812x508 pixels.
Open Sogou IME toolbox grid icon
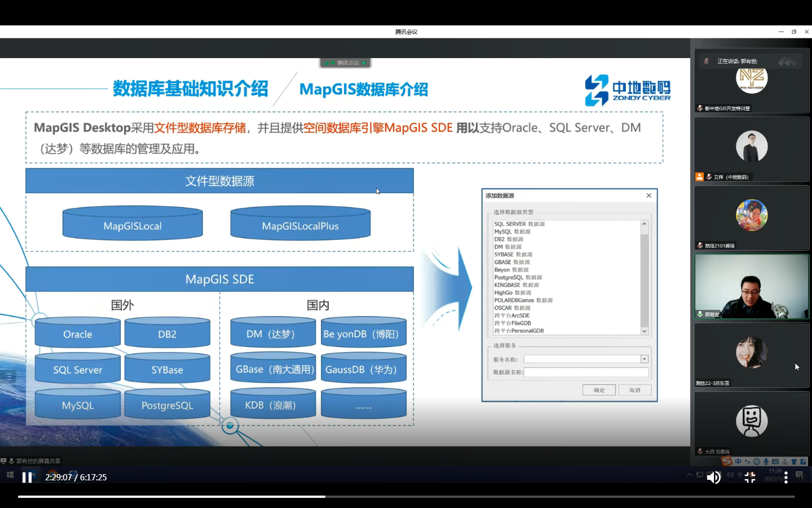(x=803, y=462)
